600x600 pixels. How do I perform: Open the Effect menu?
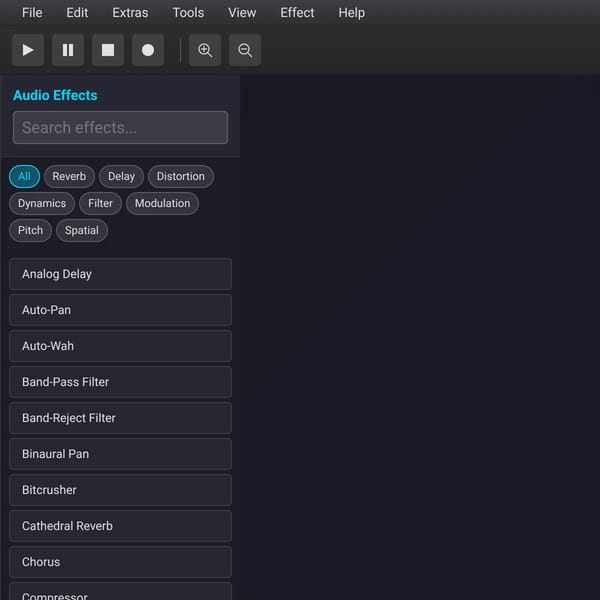(x=297, y=13)
